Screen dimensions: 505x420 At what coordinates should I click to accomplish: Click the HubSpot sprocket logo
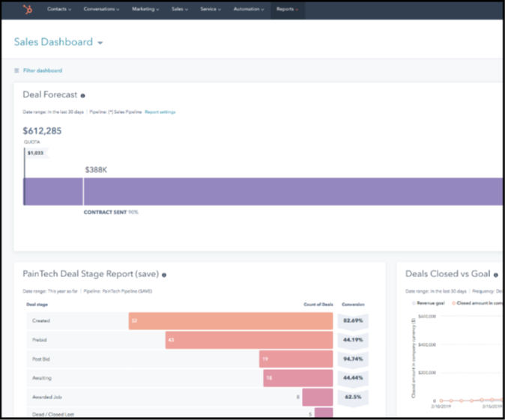pos(27,9)
